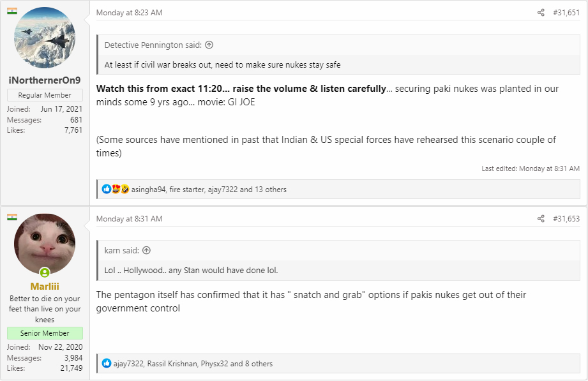Image resolution: width=588 pixels, height=381 pixels.
Task: Click Monday at 8:31 AM post timestamp
Action: (x=130, y=219)
